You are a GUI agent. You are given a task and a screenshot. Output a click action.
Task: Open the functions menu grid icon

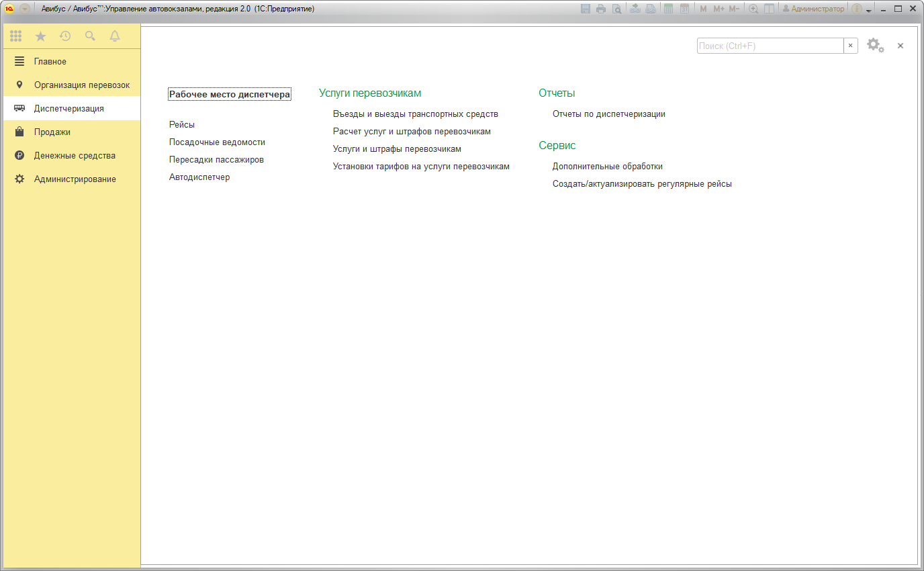(15, 36)
